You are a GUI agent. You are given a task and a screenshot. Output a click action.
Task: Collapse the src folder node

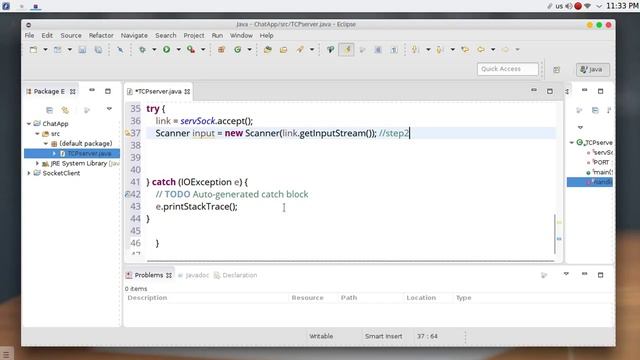[x=37, y=133]
